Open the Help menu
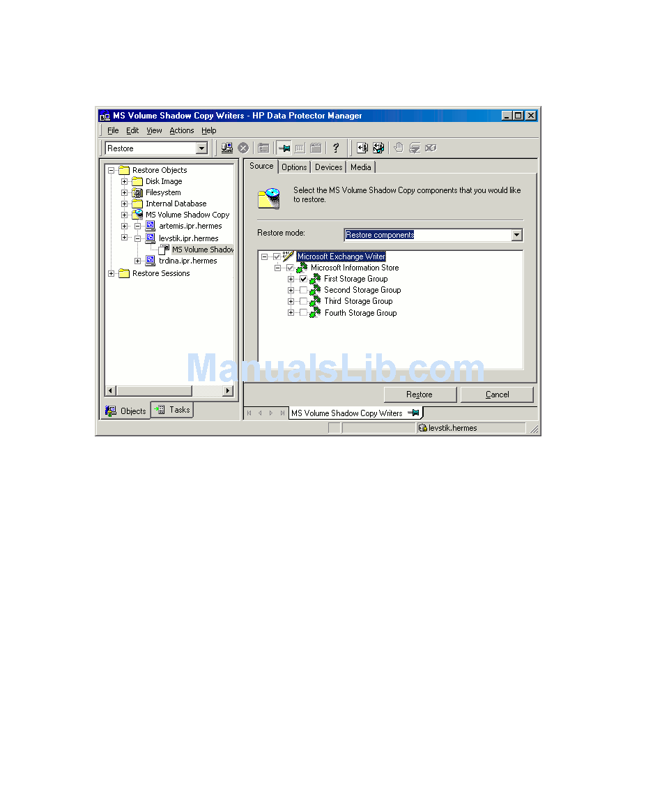This screenshot has width=662, height=812. tap(208, 130)
